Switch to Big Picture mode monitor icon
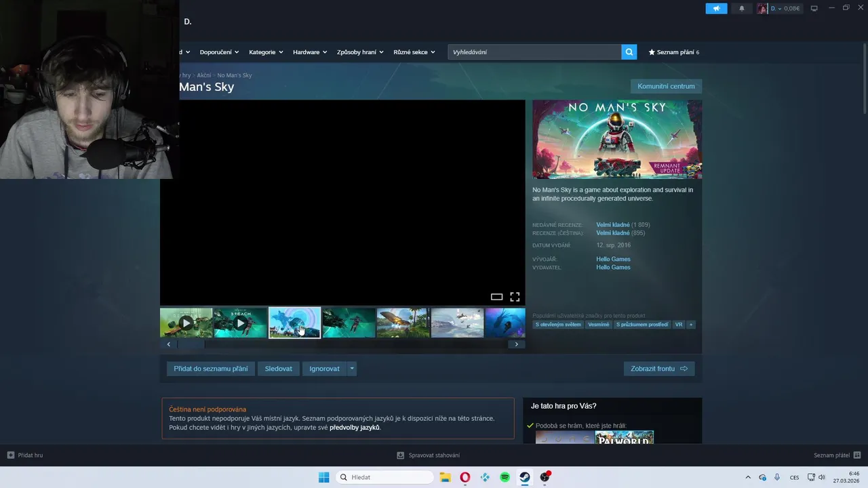Screen dimensions: 868x488 click(814, 8)
